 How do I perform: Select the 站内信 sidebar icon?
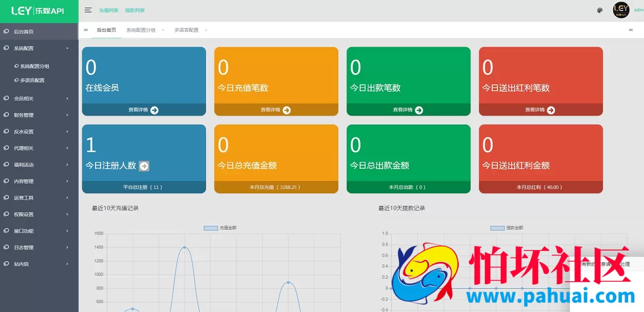(7, 264)
